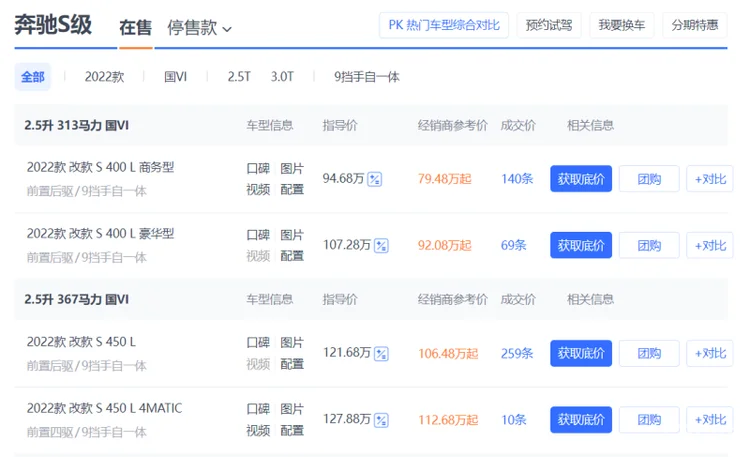750x457 pixels.
Task: Open 口碑 for S 400 L 豪华型
Action: (x=258, y=235)
